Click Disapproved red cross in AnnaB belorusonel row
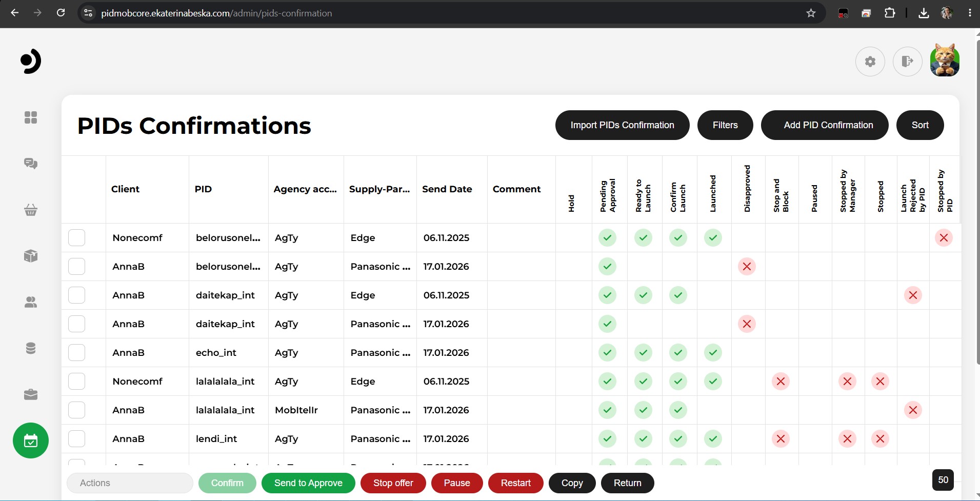The width and height of the screenshot is (980, 501). pyautogui.click(x=747, y=267)
